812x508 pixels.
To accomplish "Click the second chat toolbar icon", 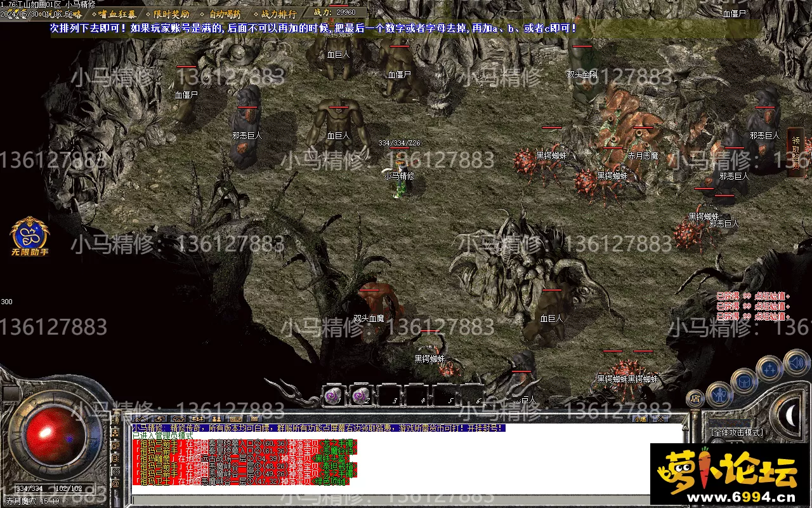I will (x=159, y=419).
